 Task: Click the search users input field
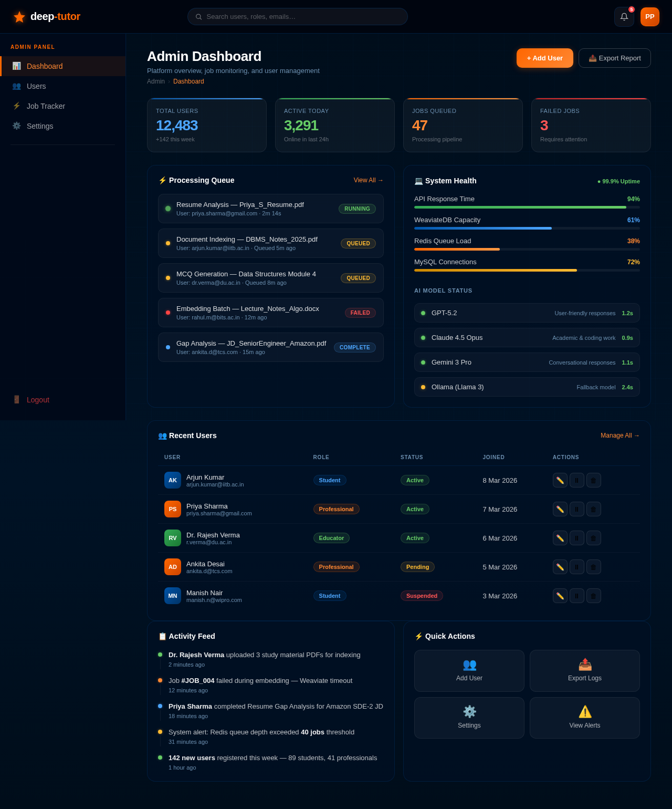pos(297,16)
